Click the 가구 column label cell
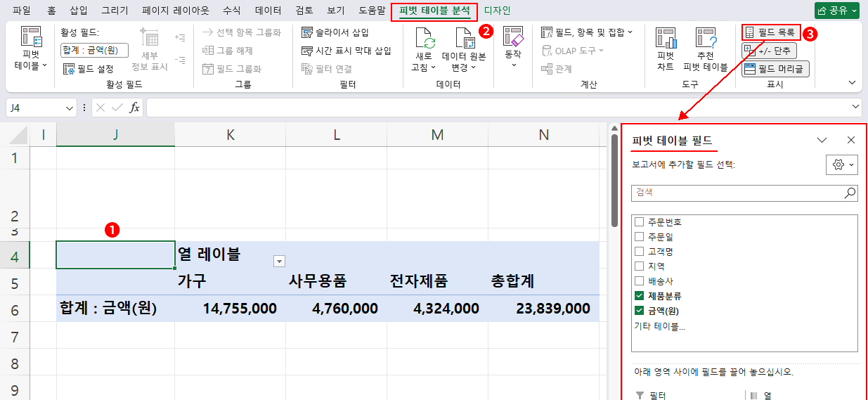868x400 pixels. pyautogui.click(x=230, y=282)
